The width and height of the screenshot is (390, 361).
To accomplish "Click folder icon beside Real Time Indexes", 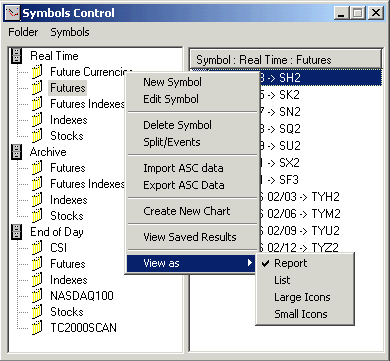I will point(37,120).
